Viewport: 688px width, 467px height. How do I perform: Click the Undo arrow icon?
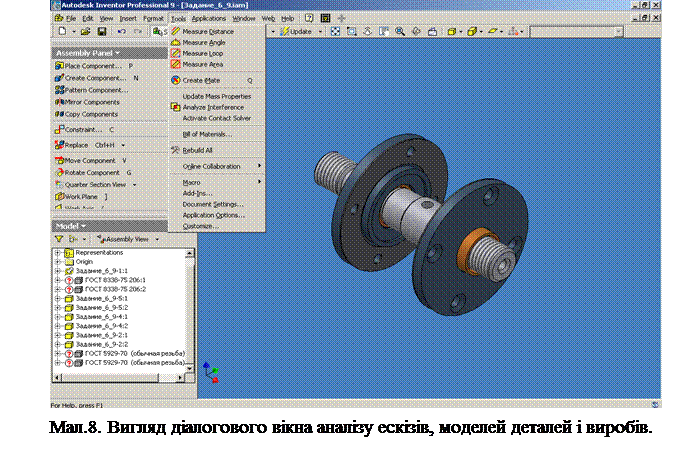122,31
